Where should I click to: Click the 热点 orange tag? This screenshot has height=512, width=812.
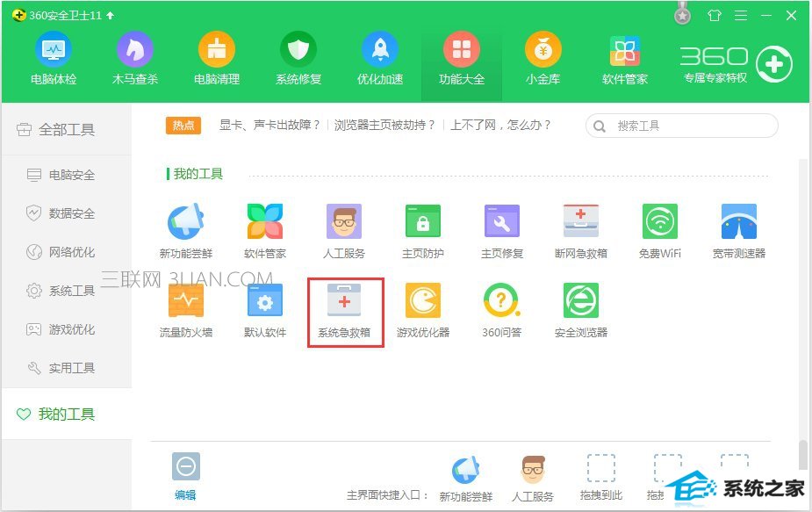point(183,126)
